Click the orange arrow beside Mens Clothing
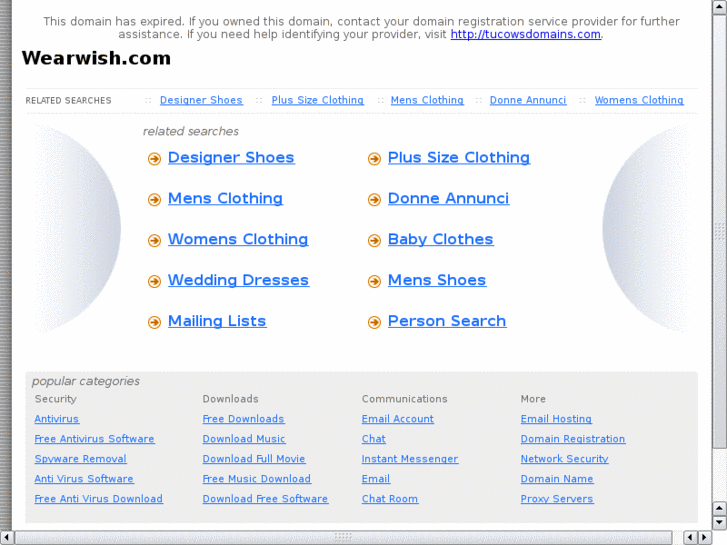The height and width of the screenshot is (545, 727). point(154,200)
